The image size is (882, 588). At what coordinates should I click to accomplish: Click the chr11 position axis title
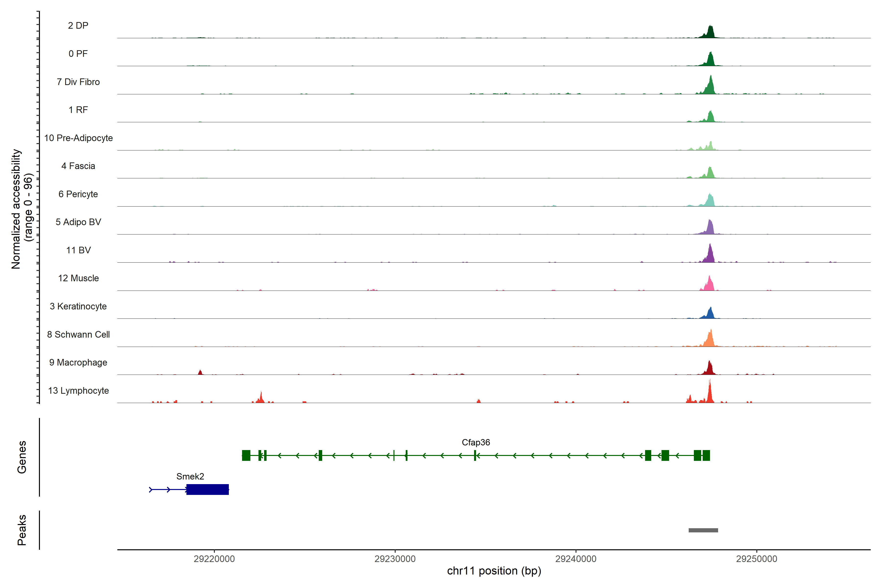pos(494,571)
